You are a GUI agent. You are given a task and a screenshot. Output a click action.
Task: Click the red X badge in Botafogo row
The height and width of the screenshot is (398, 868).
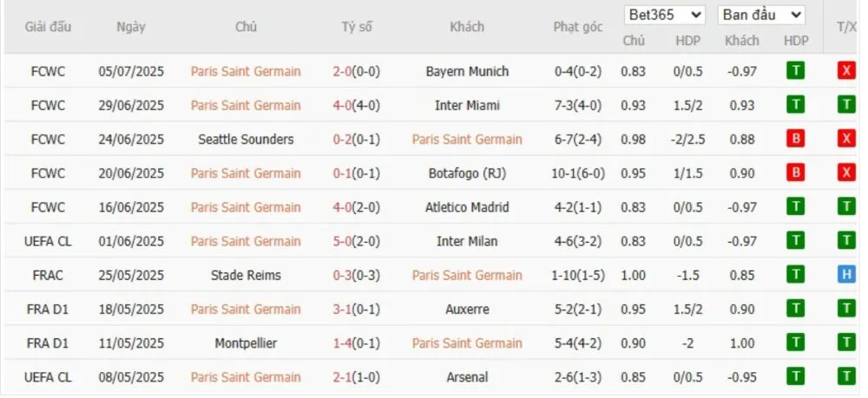click(845, 173)
